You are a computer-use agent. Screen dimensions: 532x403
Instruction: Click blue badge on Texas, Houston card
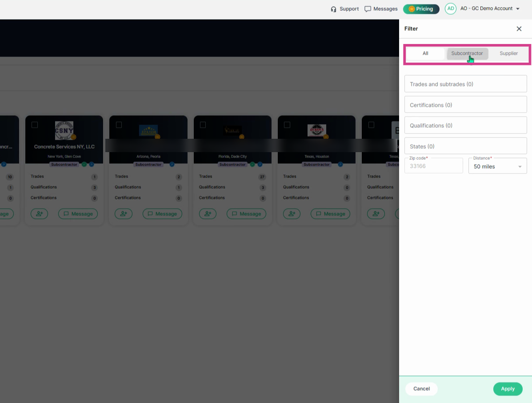point(340,164)
